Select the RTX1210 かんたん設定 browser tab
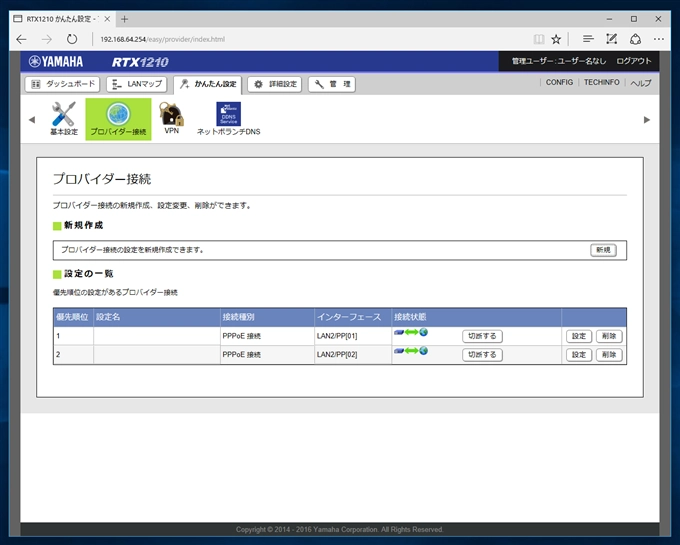Viewport: 680px width, 545px height. click(x=63, y=19)
